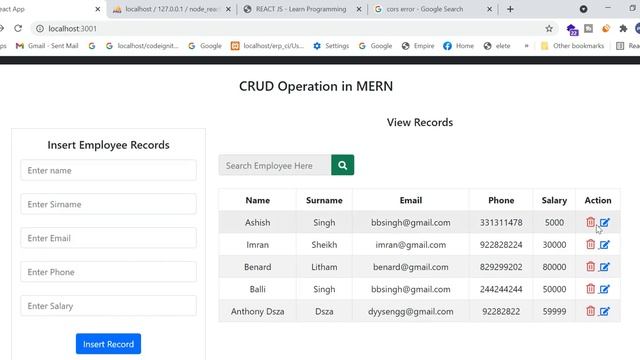Open the Empire bookmark
The image size is (640, 360).
click(x=418, y=46)
